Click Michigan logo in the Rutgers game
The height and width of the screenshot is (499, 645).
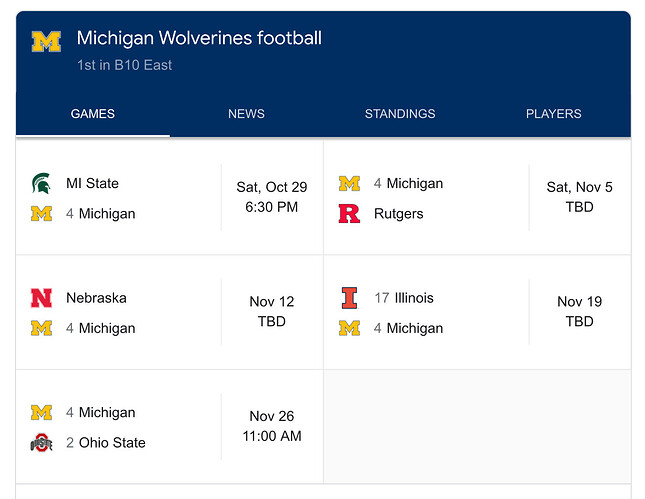[x=349, y=183]
